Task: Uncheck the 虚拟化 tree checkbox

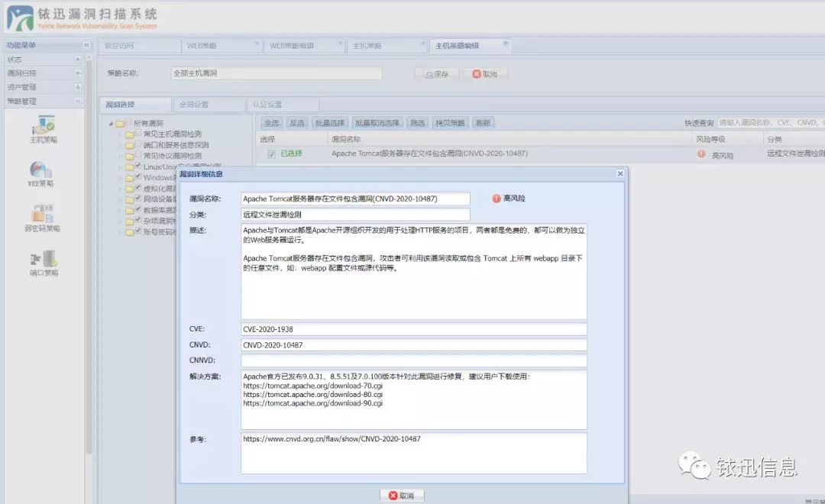Action: click(x=138, y=187)
